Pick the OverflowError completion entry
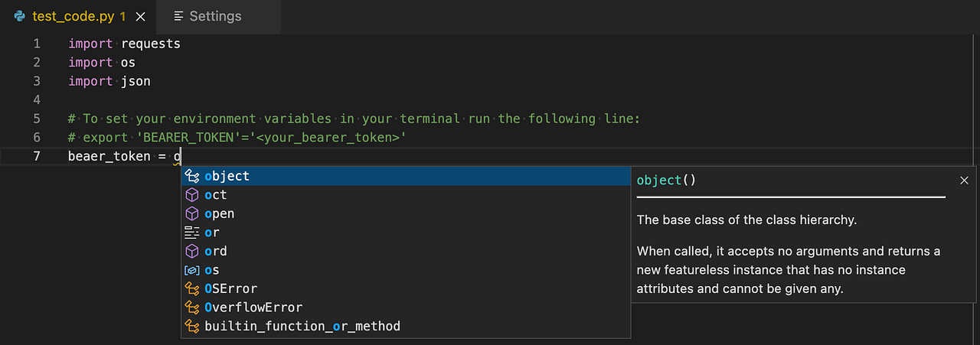Screen dimensions: 980x345 point(253,308)
